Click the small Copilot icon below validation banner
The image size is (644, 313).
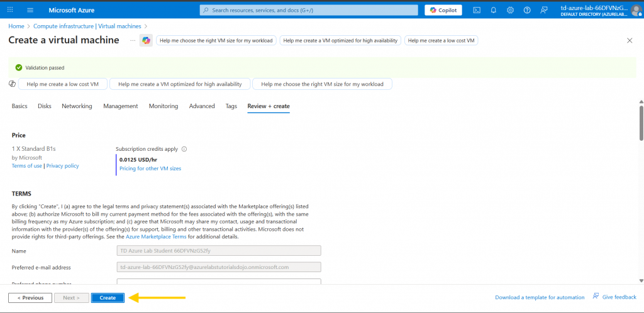13,84
